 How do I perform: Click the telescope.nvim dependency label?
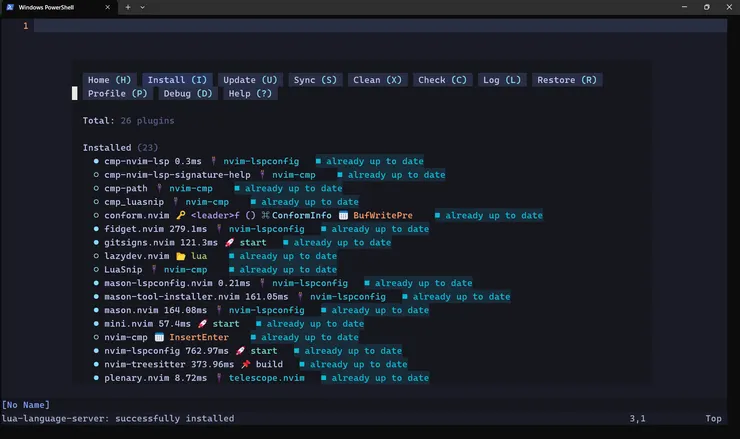point(267,378)
